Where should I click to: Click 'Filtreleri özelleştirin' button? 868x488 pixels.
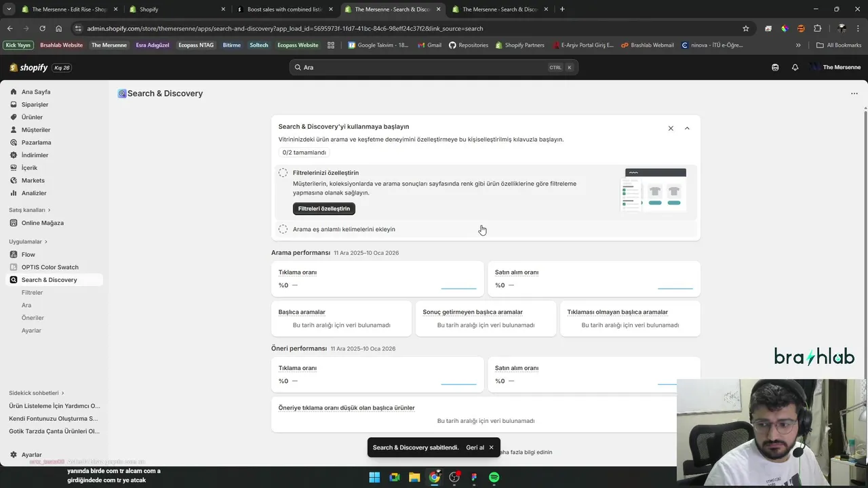[x=324, y=209]
